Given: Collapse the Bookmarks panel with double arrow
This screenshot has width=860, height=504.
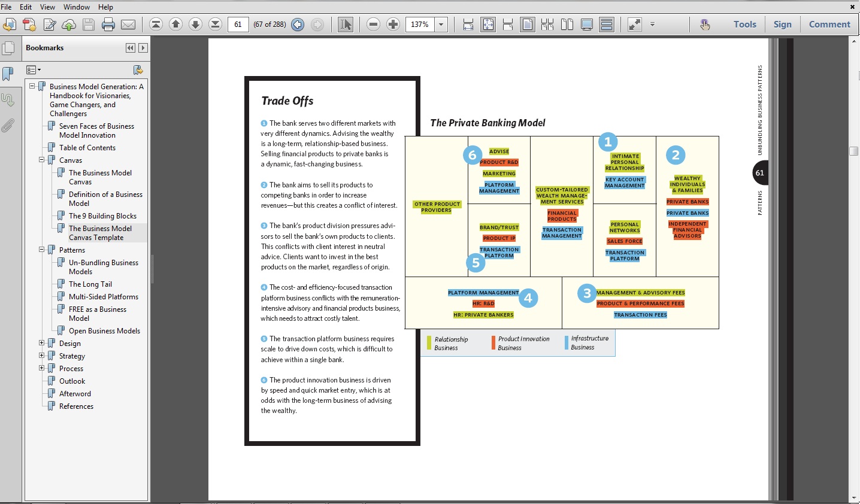Looking at the screenshot, I should (x=131, y=48).
